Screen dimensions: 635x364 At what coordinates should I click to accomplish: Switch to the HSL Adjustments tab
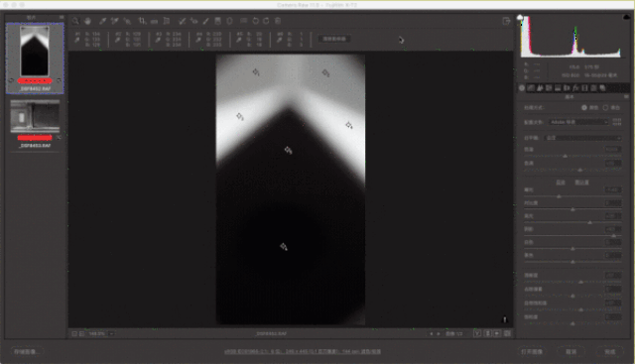coord(549,88)
